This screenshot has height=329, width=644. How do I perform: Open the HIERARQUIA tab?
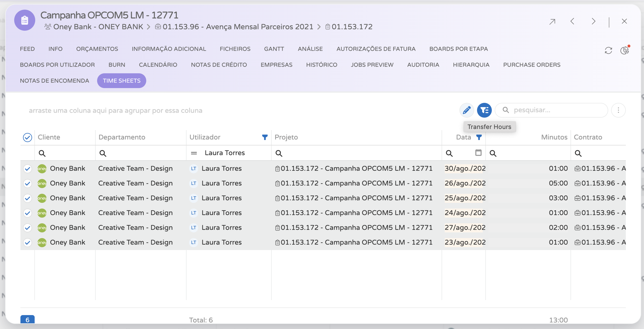[471, 65]
